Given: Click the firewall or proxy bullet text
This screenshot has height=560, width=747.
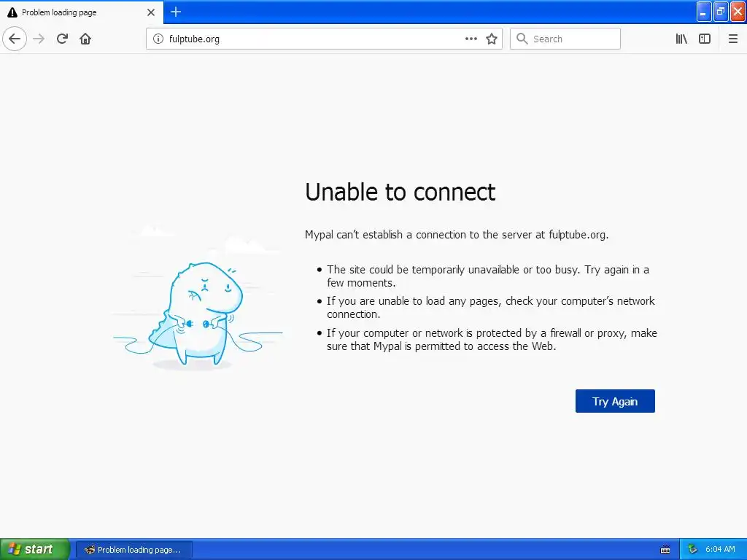Looking at the screenshot, I should click(492, 340).
